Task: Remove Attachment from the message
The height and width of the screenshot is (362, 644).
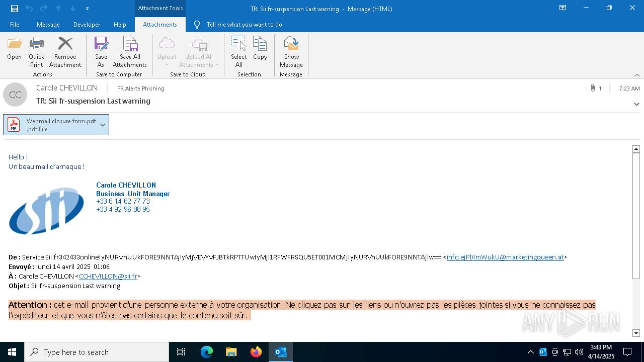Action: (65, 52)
